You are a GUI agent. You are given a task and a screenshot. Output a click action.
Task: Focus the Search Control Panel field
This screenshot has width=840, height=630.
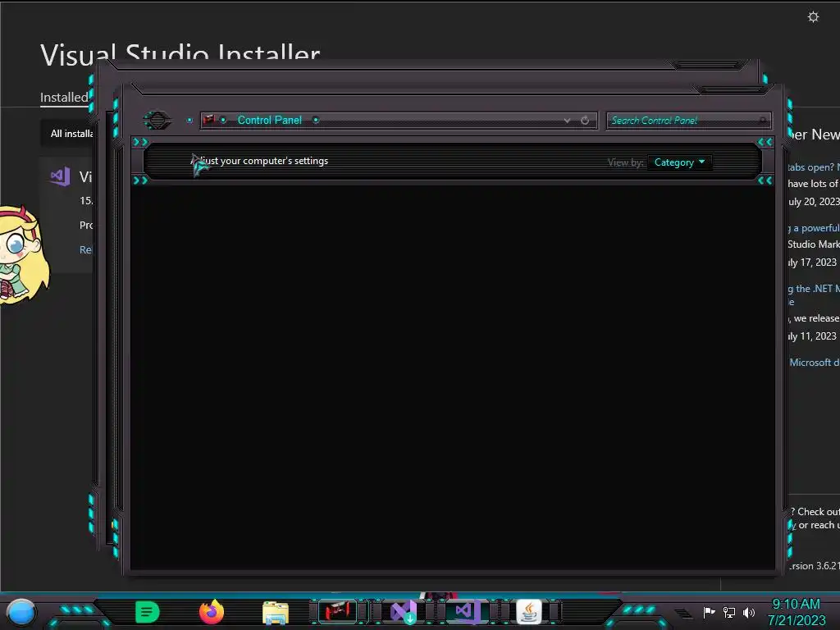click(x=688, y=121)
